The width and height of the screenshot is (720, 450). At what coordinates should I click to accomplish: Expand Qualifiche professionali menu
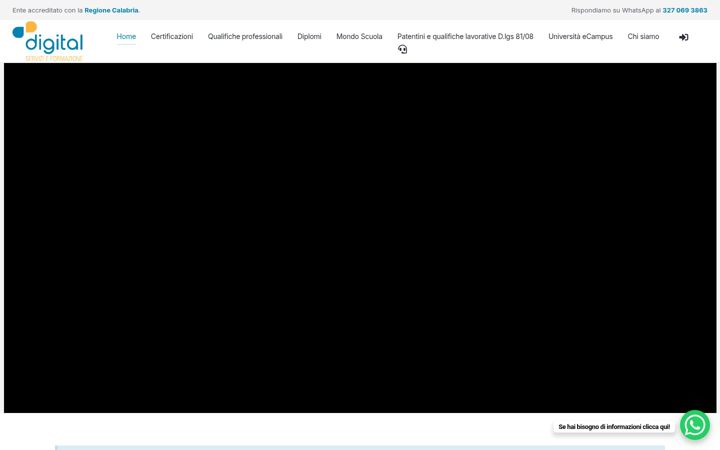point(245,36)
